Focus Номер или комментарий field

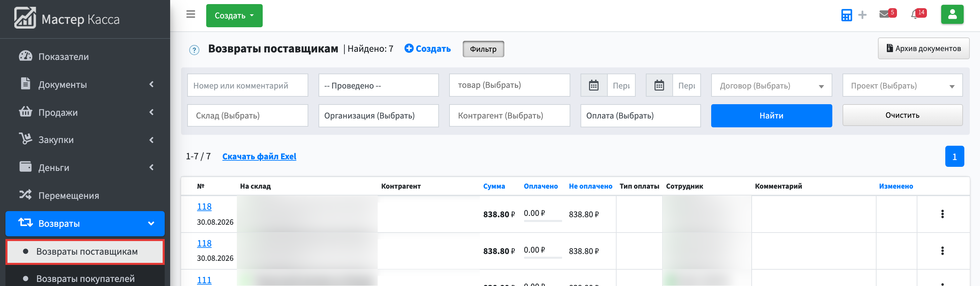247,85
